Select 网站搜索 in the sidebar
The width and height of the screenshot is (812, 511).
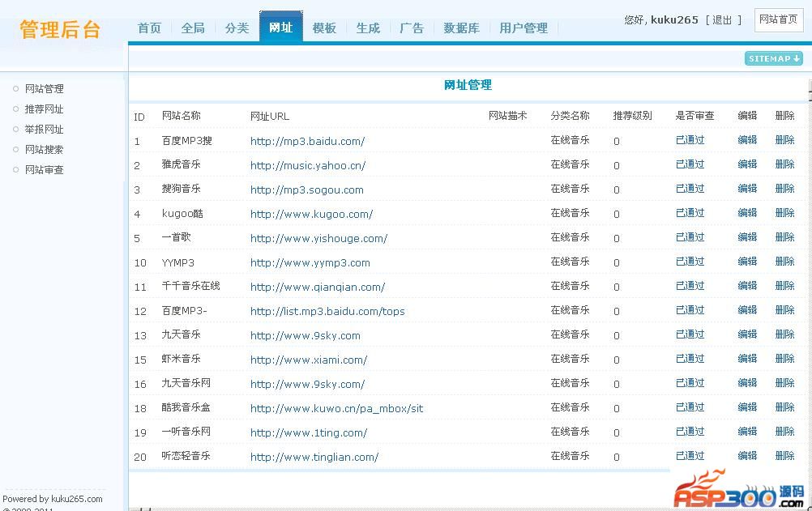pos(44,150)
